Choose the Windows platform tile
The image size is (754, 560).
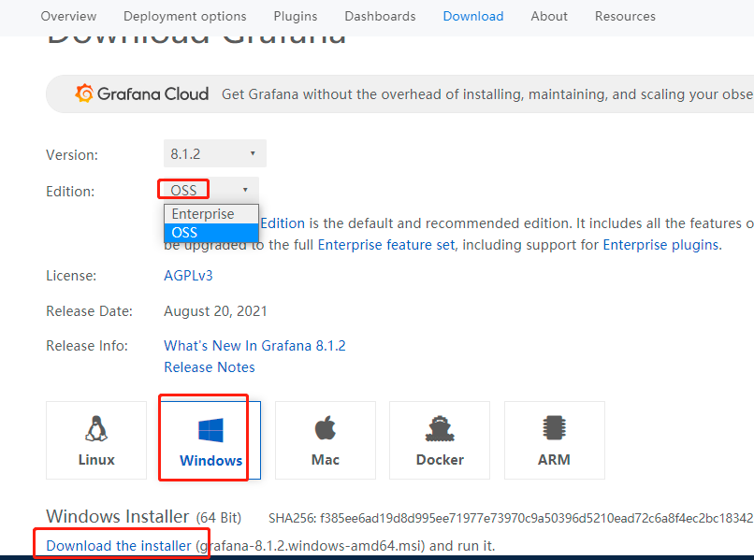pyautogui.click(x=210, y=440)
